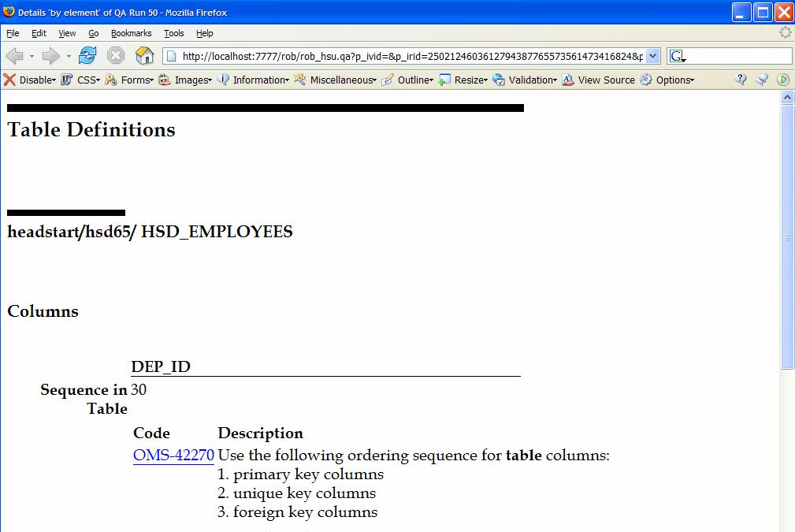Viewport: 795px width, 532px height.
Task: Open the Miscellaneous toolbar menu
Action: coord(344,80)
